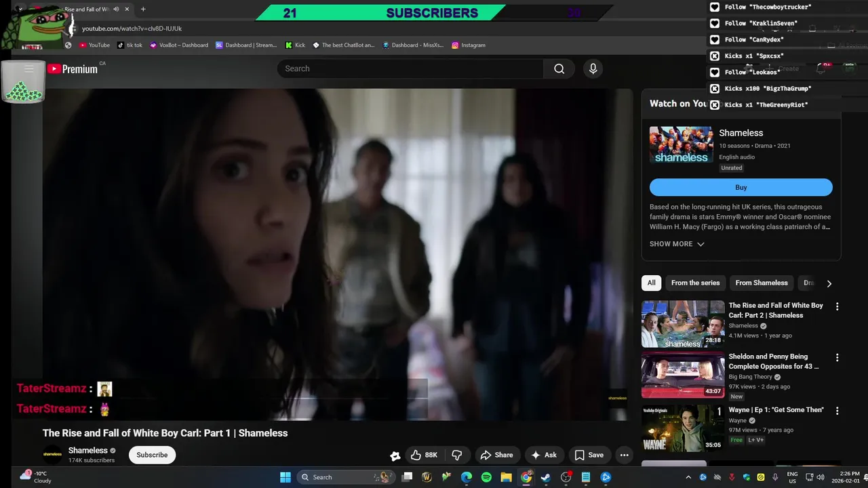
Task: Open the Instagram bookmark
Action: 468,45
